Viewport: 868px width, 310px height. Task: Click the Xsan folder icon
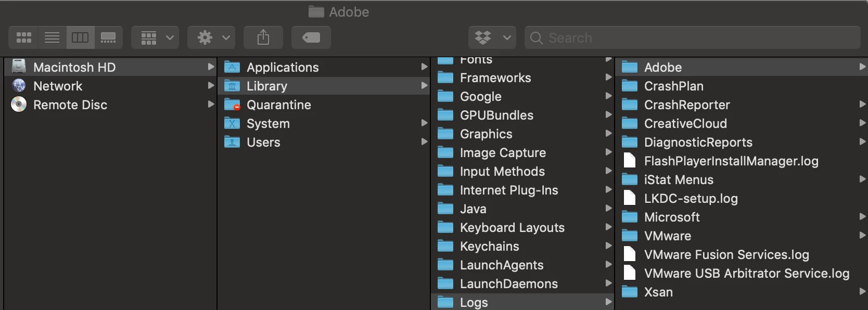tap(630, 291)
